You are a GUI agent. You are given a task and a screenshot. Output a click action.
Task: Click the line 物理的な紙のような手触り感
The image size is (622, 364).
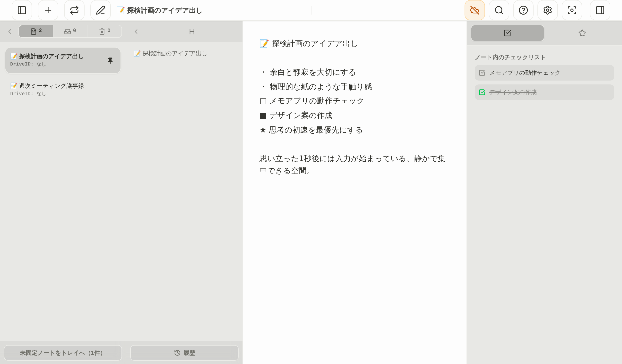tap(316, 87)
